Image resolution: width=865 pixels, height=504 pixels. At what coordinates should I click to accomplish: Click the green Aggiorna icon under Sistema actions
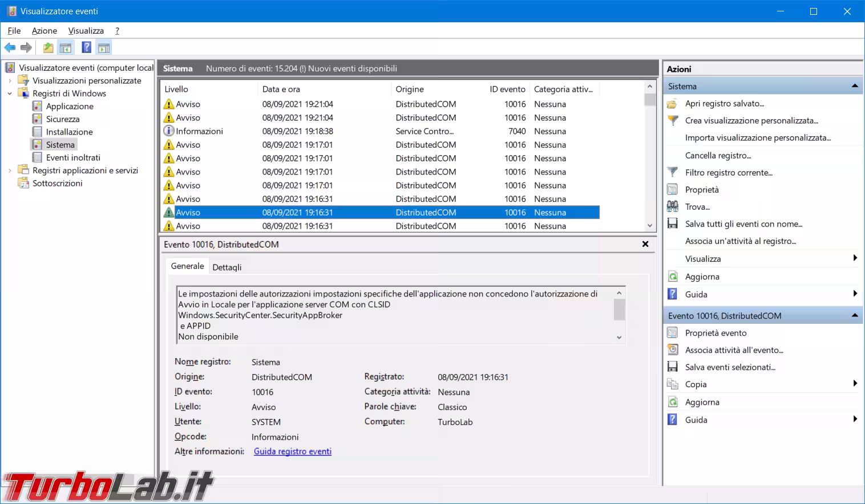[673, 277]
